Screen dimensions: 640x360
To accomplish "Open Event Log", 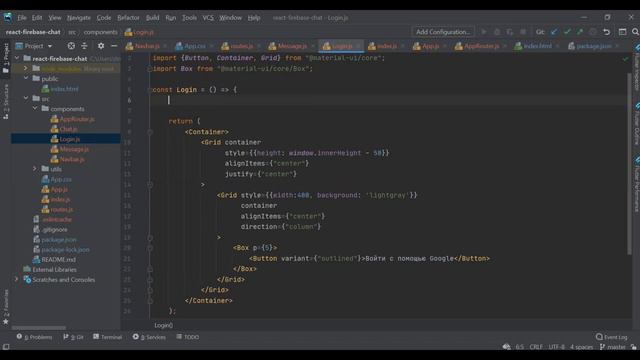I will coord(611,337).
